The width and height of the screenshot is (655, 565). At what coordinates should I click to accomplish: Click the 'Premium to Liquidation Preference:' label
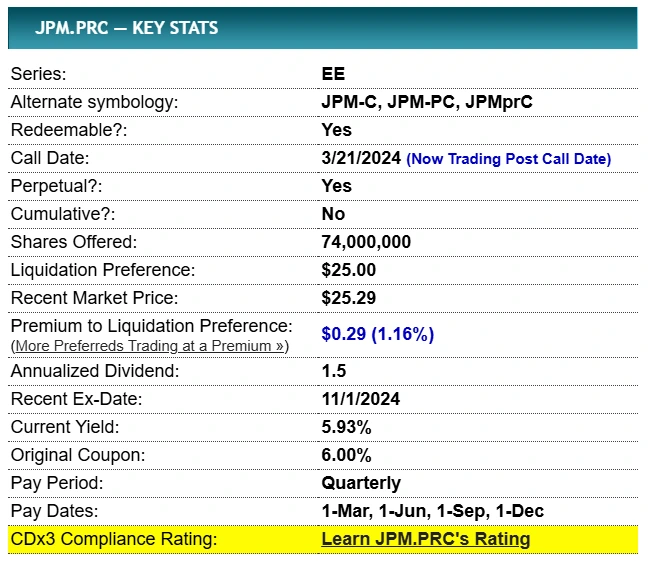click(152, 326)
